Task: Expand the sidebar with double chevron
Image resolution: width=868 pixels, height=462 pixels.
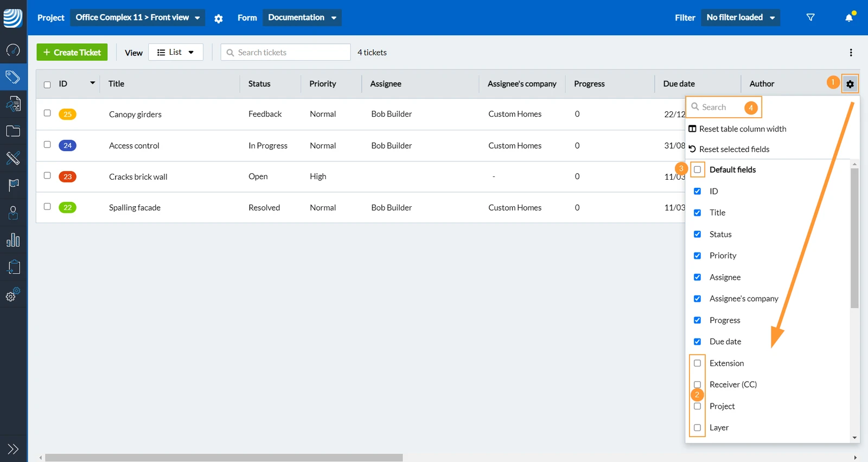Action: click(13, 449)
